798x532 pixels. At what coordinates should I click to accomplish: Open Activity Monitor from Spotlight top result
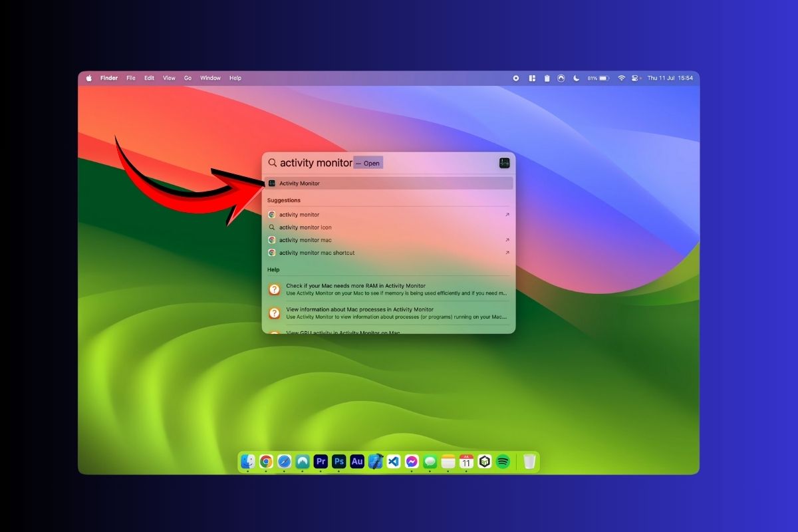tap(299, 184)
